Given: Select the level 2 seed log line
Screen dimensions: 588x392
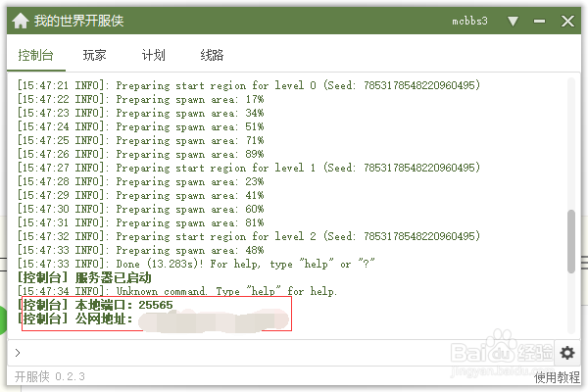Looking at the screenshot, I should pos(249,236).
